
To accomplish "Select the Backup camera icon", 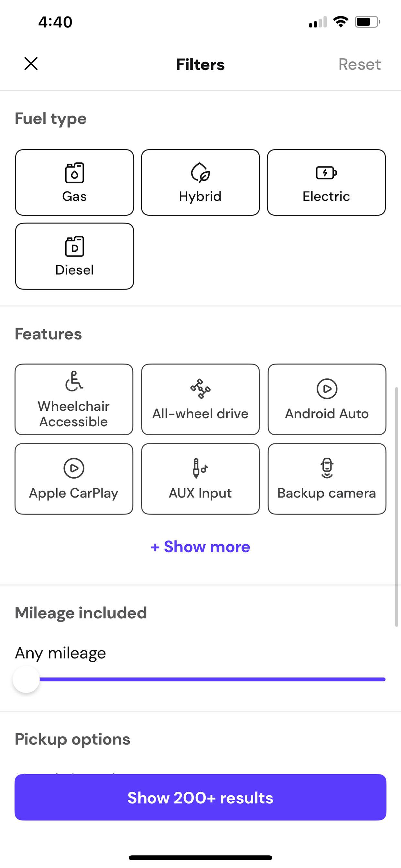I will coord(327,468).
